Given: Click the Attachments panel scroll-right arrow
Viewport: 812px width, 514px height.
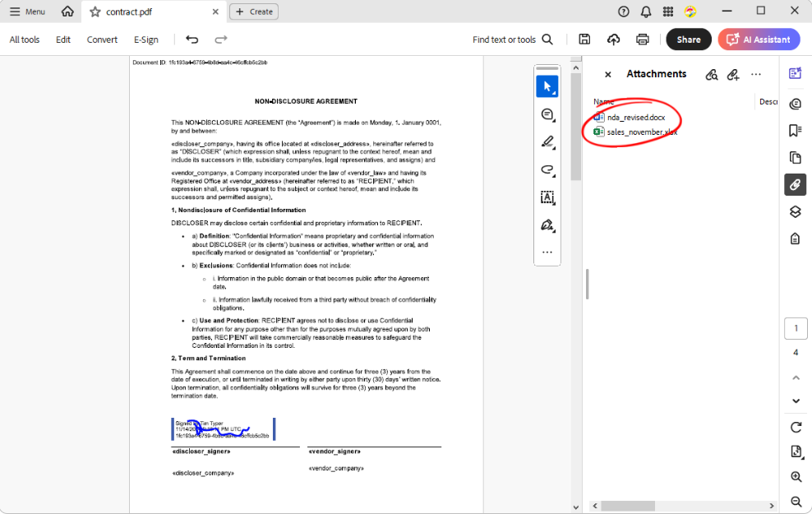Looking at the screenshot, I should (772, 506).
